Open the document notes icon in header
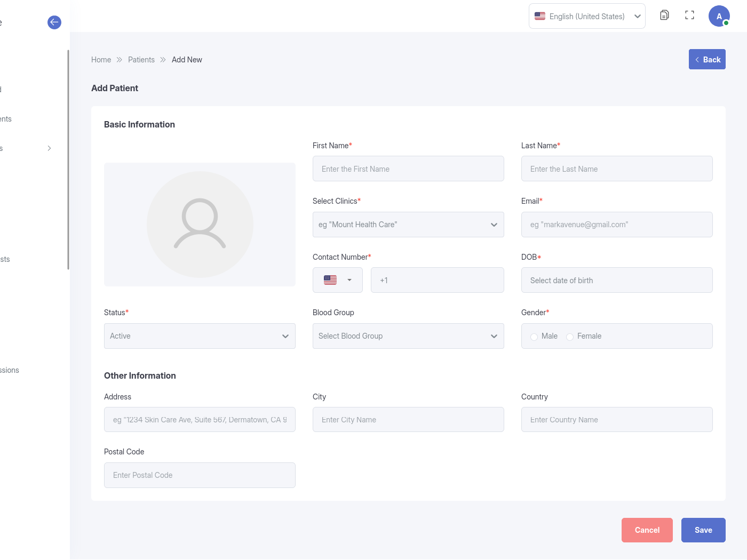Image resolution: width=747 pixels, height=560 pixels. (664, 15)
